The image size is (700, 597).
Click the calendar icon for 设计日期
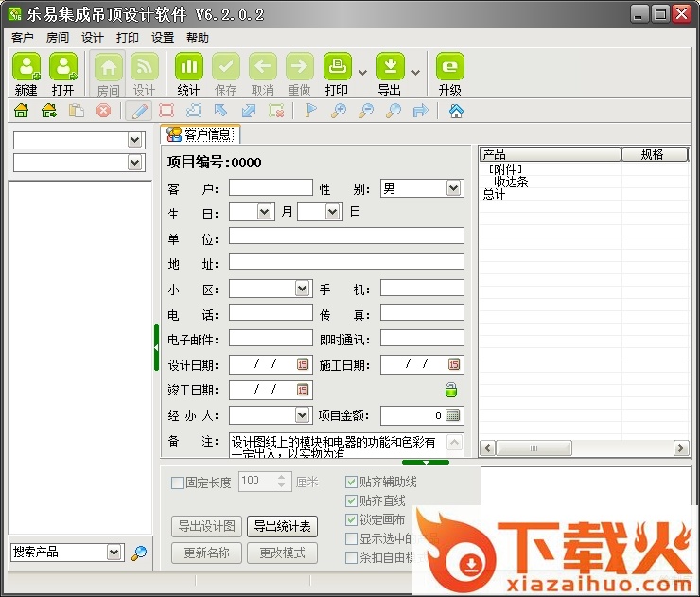pos(303,364)
